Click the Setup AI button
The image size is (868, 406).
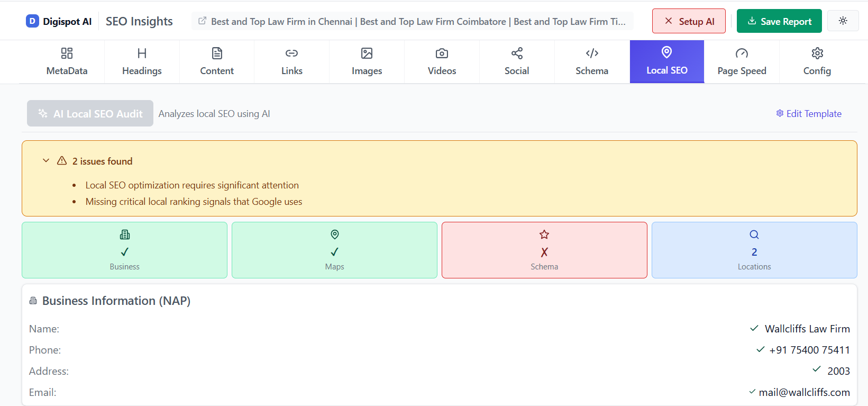click(x=689, y=21)
